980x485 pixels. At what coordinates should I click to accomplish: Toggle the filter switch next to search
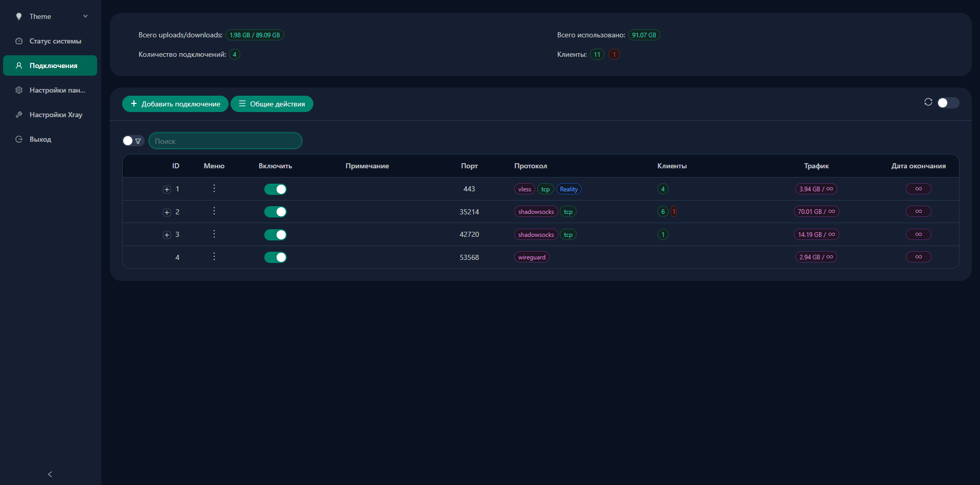tap(133, 141)
